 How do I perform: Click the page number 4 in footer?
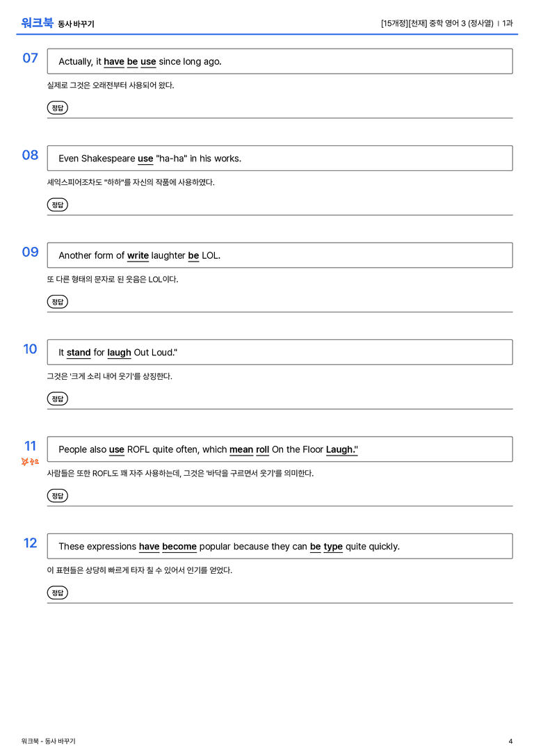click(x=510, y=741)
